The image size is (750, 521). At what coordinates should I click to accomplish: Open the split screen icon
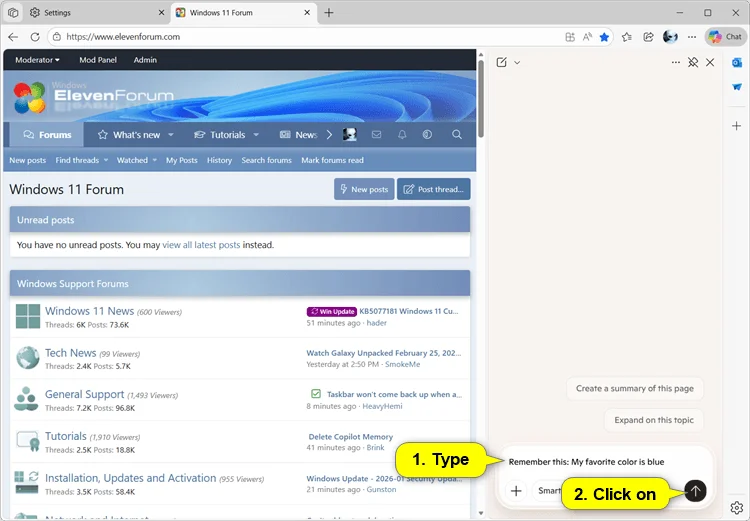(x=570, y=37)
